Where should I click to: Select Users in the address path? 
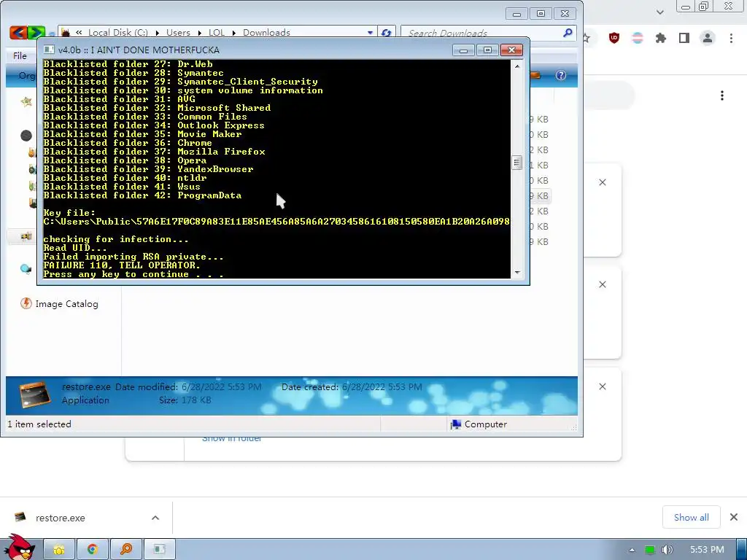tap(178, 32)
